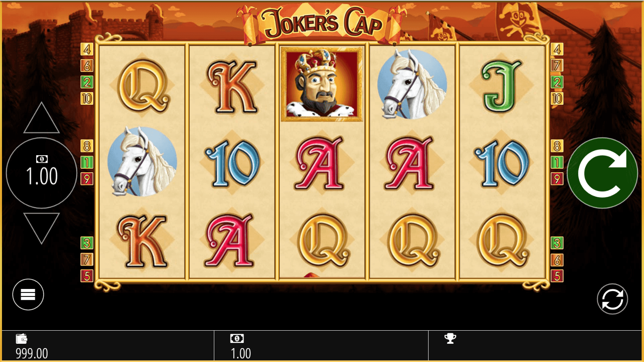This screenshot has width=644, height=362.
Task: Decrease bet with the down triangle
Action: pos(41,228)
